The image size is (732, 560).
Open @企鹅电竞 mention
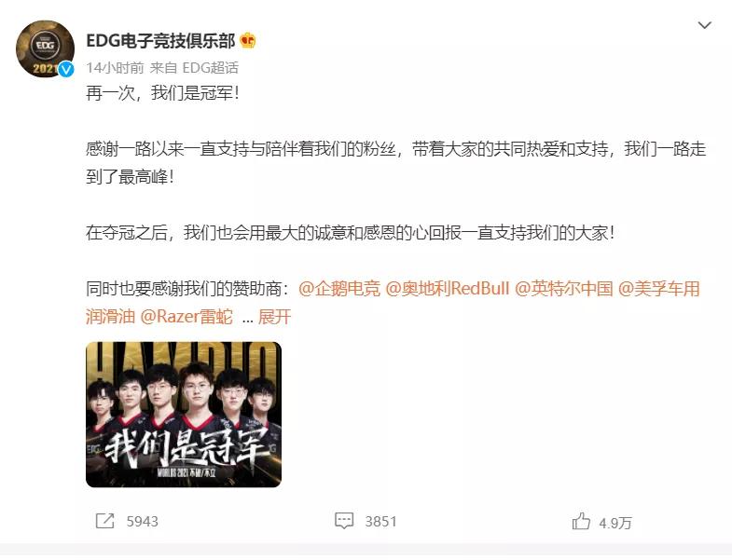coord(339,289)
